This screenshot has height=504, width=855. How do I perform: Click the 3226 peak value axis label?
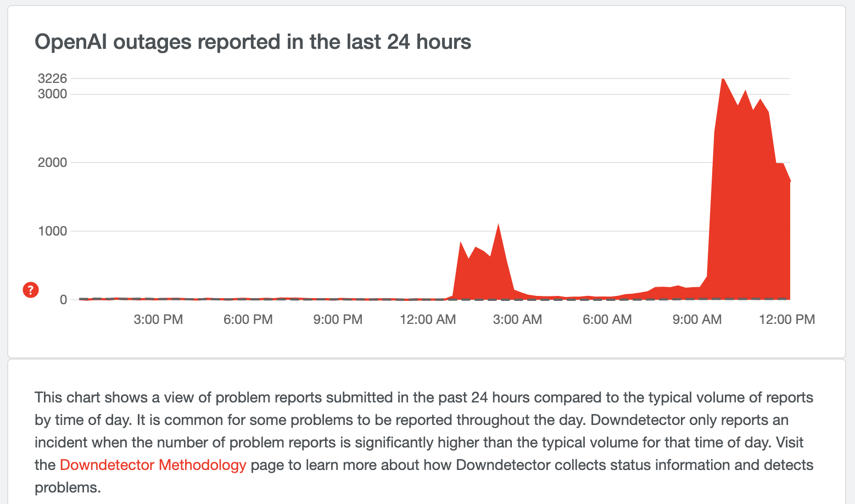click(x=52, y=79)
